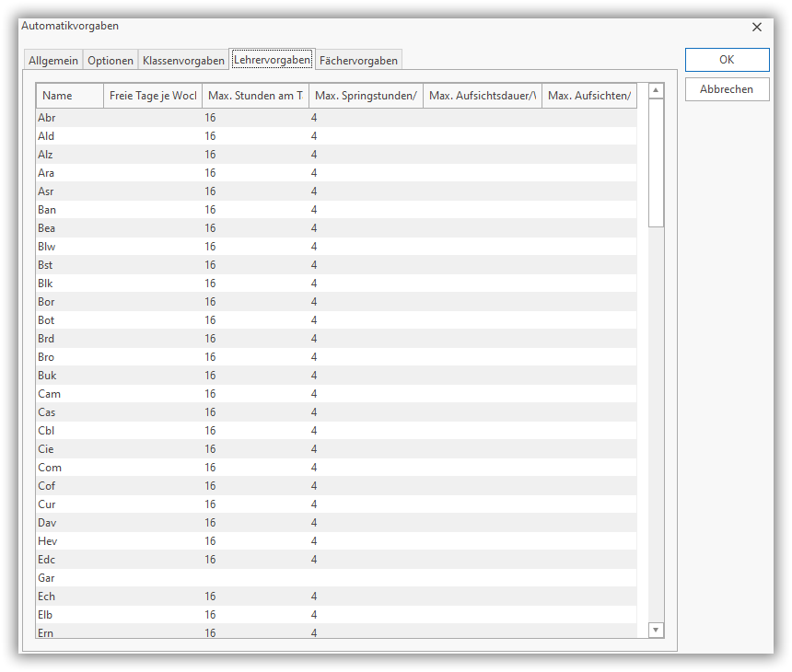
Task: Click the OK button
Action: coord(727,60)
